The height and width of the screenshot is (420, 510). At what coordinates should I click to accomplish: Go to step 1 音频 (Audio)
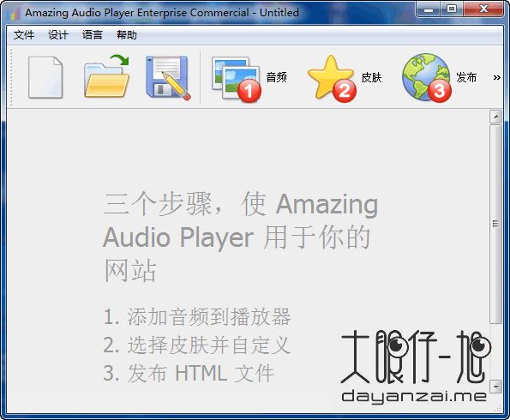pos(249,78)
